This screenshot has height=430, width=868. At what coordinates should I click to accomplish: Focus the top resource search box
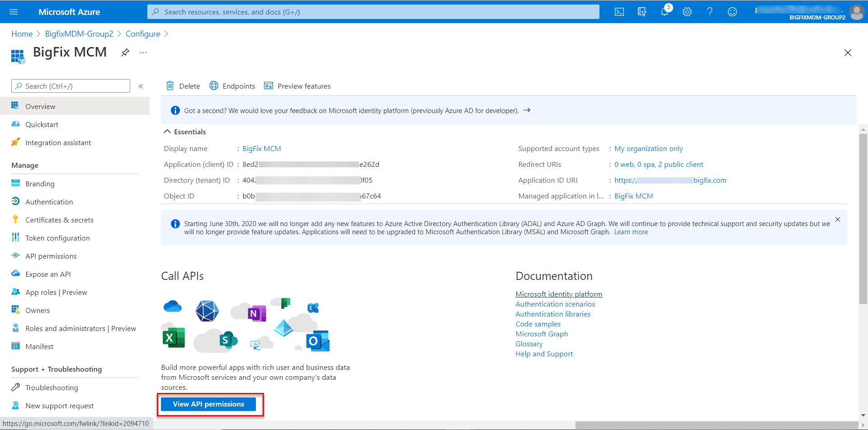[373, 12]
